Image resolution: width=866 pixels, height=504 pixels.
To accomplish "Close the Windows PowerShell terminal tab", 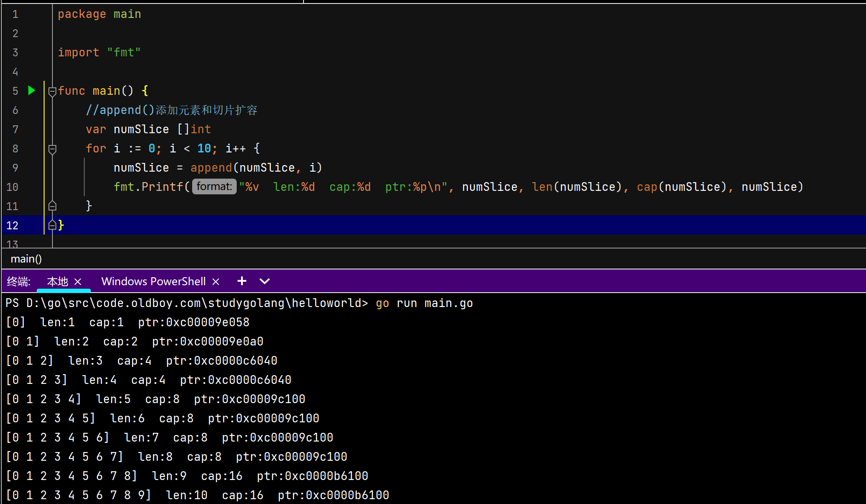I will pyautogui.click(x=215, y=282).
